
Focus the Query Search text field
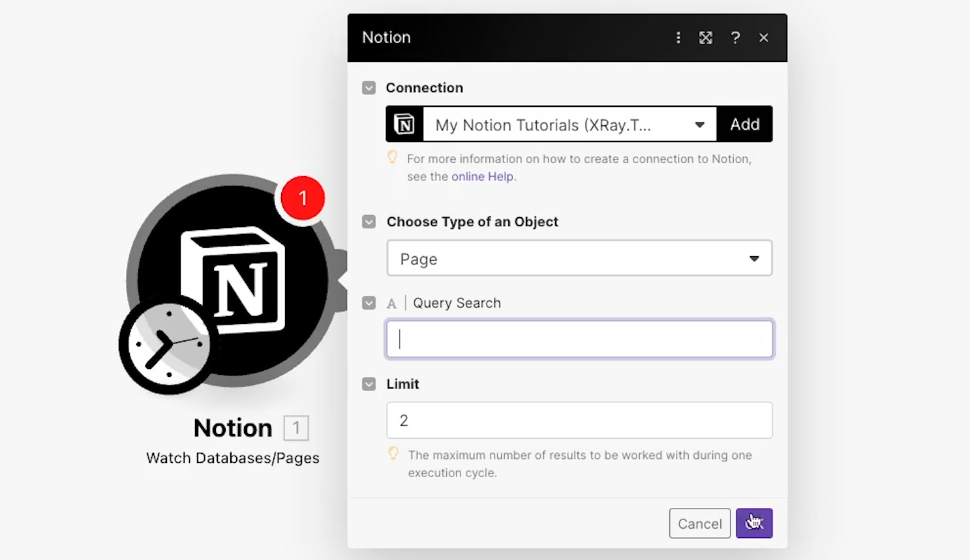579,339
